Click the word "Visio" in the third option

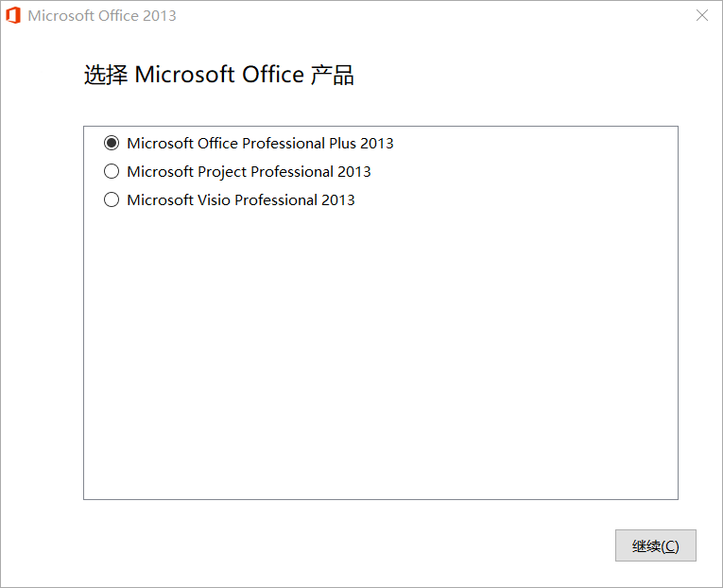coord(215,200)
